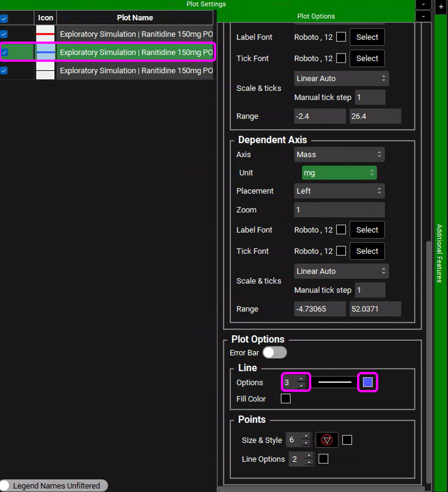This screenshot has height=492, width=448.
Task: Click Select for Dependent Axis Label Font
Action: pyautogui.click(x=367, y=230)
